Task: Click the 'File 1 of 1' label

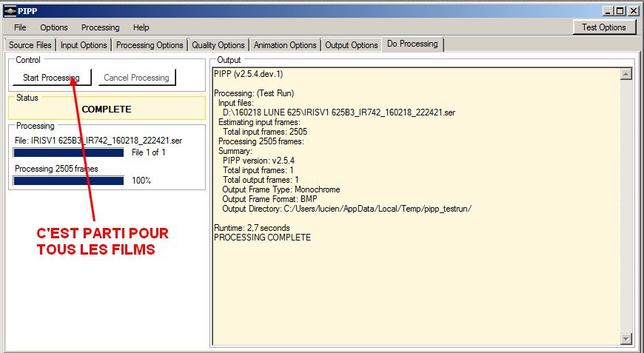Action: point(148,152)
